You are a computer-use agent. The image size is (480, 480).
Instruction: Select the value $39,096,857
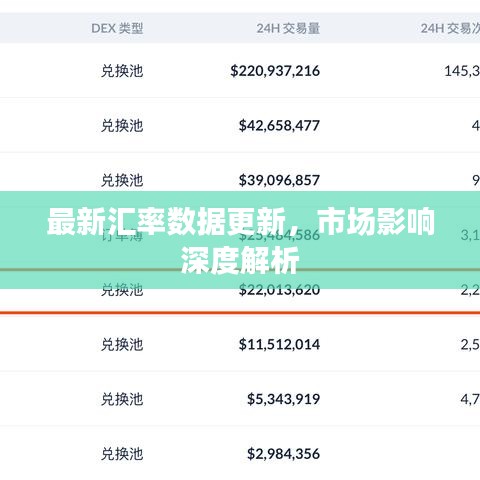click(x=279, y=180)
